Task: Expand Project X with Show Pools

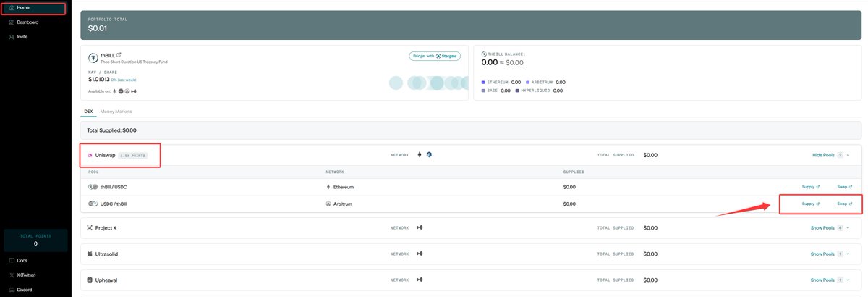Action: click(823, 227)
